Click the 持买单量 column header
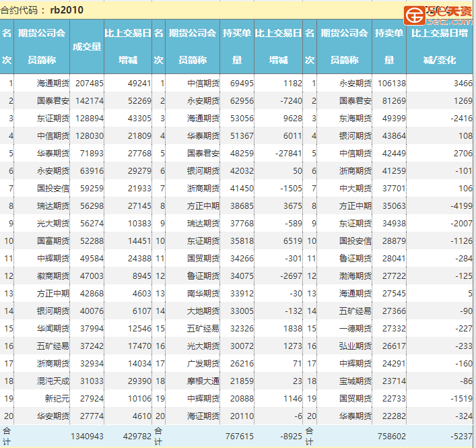This screenshot has width=476, height=448. [x=237, y=46]
